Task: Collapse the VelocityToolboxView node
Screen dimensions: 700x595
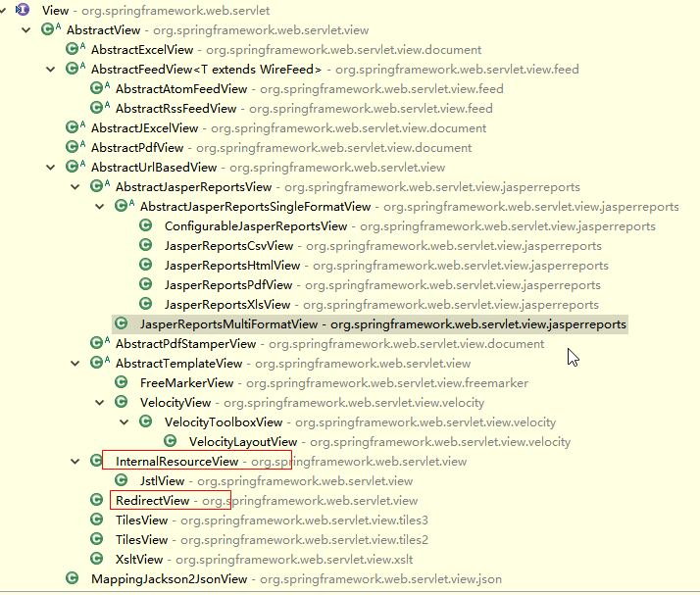Action: pyautogui.click(x=125, y=421)
